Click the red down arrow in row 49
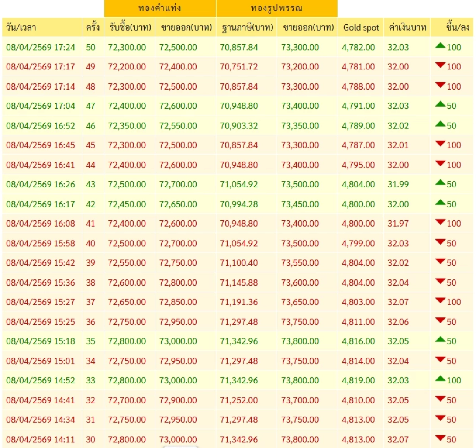476x448 pixels. 440,65
